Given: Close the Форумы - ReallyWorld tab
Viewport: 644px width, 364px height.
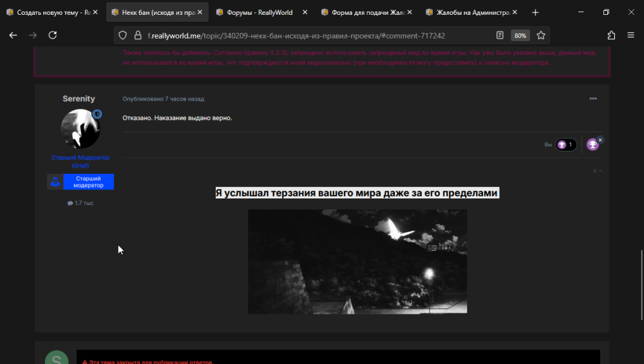Looking at the screenshot, I should (x=305, y=12).
